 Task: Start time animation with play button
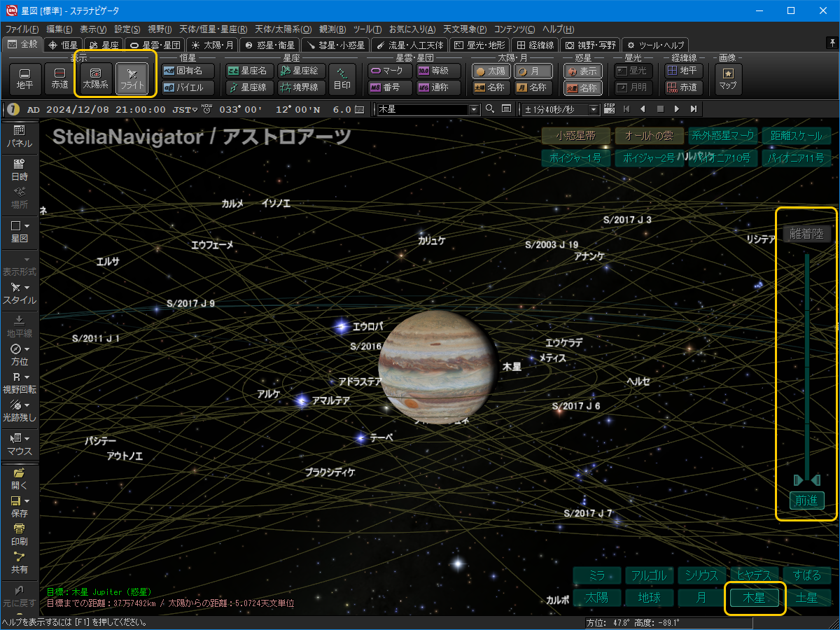[x=676, y=109]
